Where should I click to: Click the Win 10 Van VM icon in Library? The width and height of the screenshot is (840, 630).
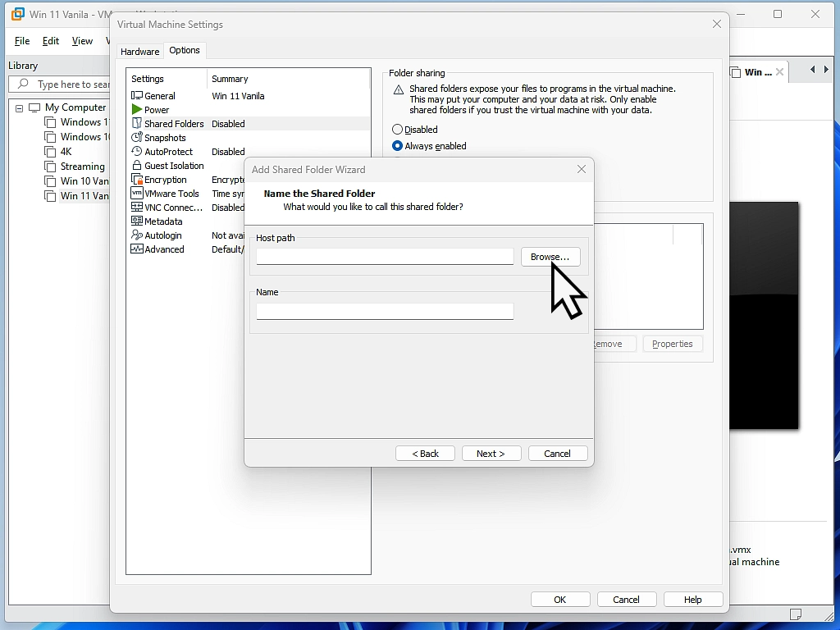(50, 181)
